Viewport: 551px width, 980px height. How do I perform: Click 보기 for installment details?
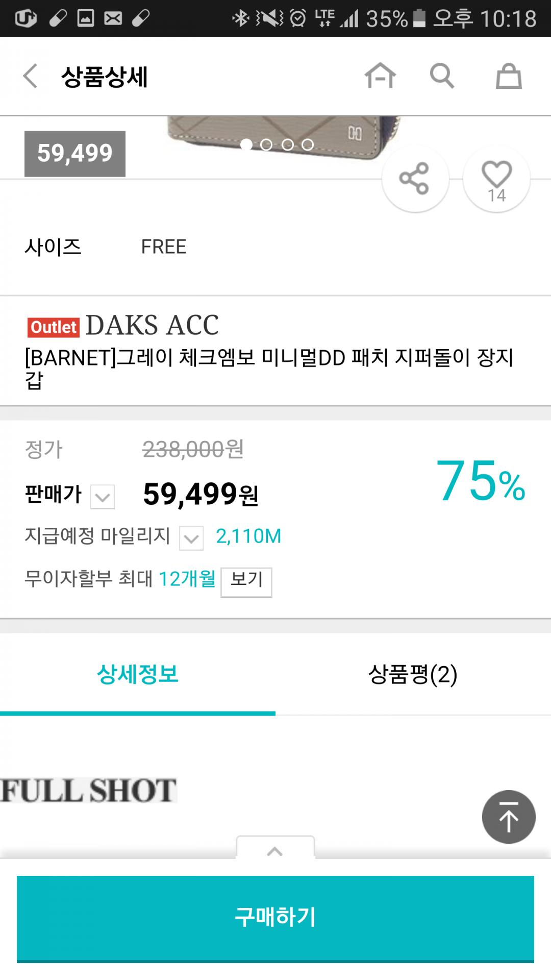pos(246,581)
